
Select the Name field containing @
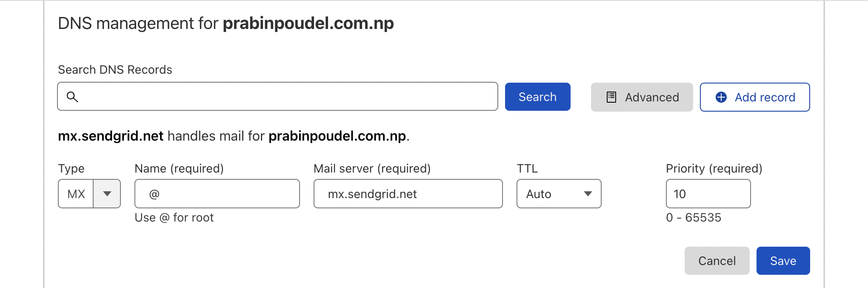(217, 194)
